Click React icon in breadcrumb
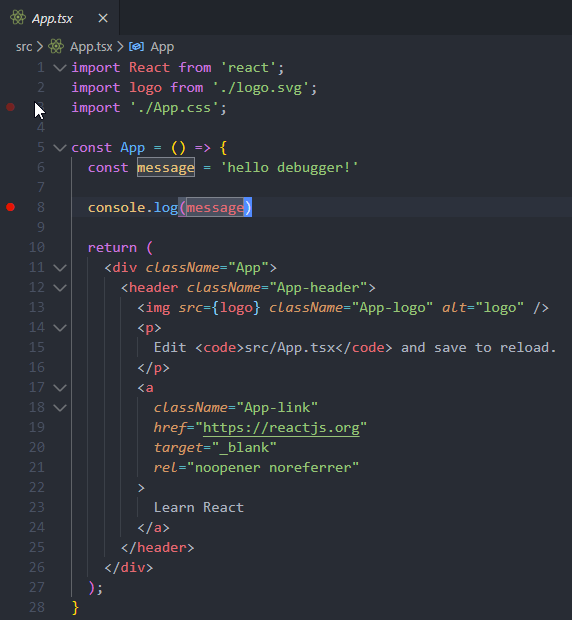This screenshot has width=572, height=620. [x=56, y=47]
